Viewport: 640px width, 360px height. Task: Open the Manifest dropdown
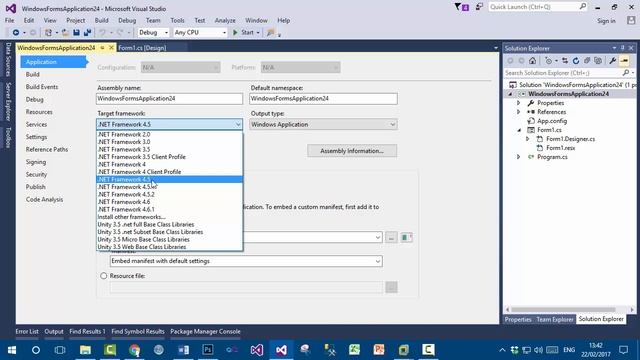point(246,261)
